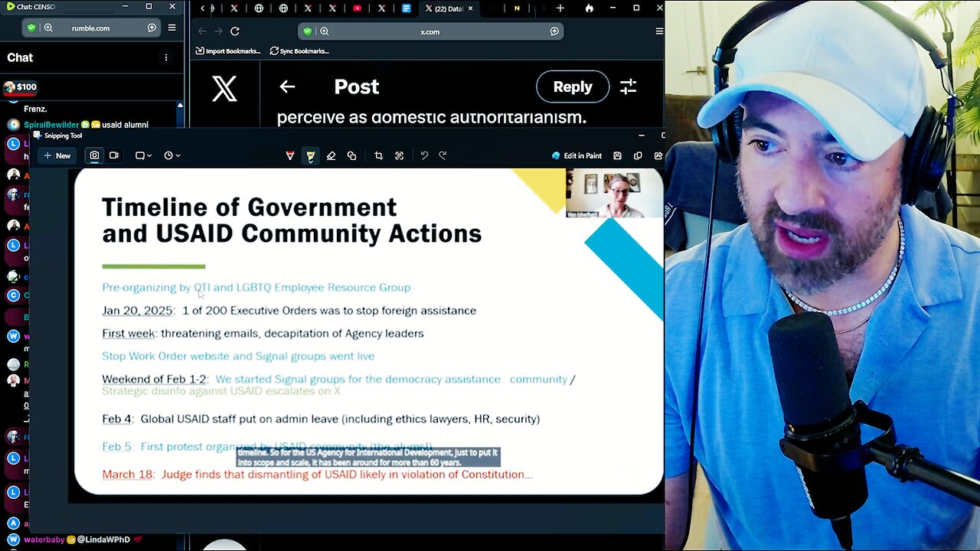
Task: Click the SpiralBewilder username in chat
Action: pyautogui.click(x=50, y=125)
